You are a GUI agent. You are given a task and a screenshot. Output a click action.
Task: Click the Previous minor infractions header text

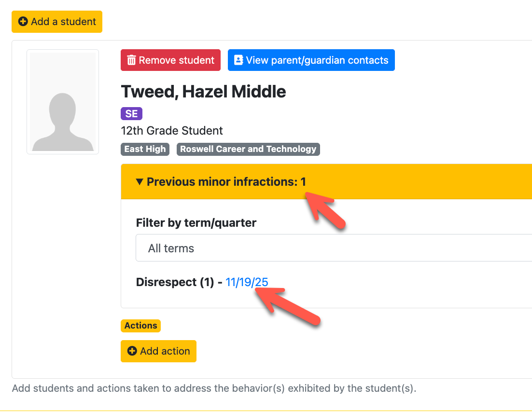(226, 182)
